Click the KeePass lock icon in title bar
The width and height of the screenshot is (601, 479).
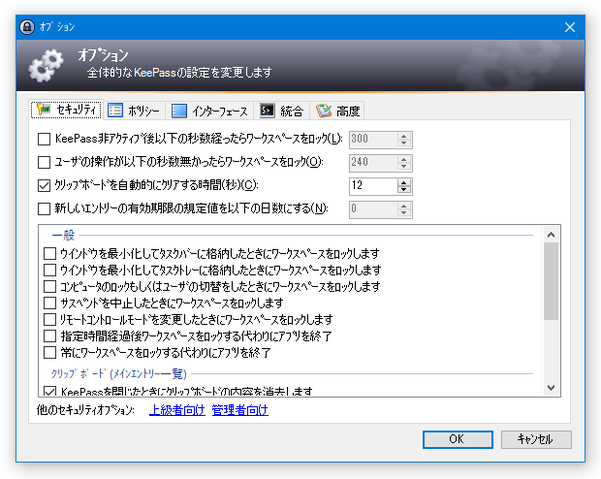coord(27,27)
